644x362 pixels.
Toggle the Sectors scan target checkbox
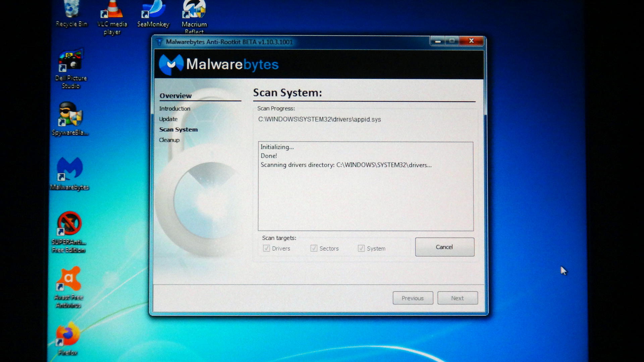click(314, 248)
